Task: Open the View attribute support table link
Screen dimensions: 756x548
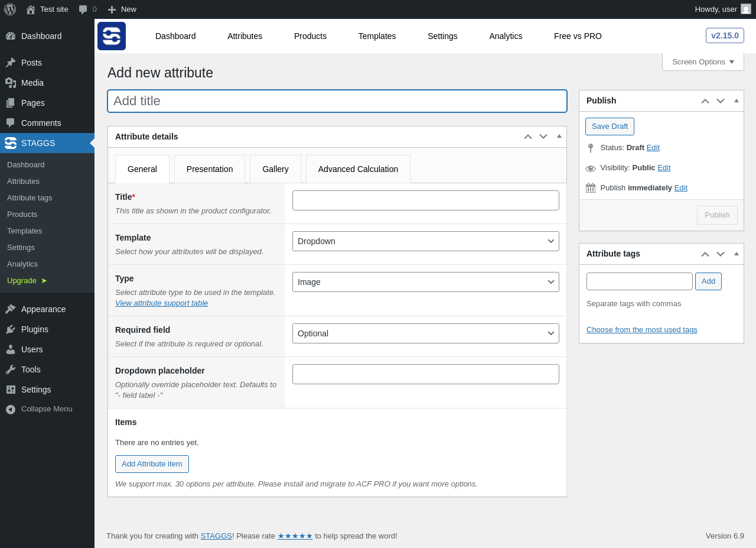Action: (161, 303)
